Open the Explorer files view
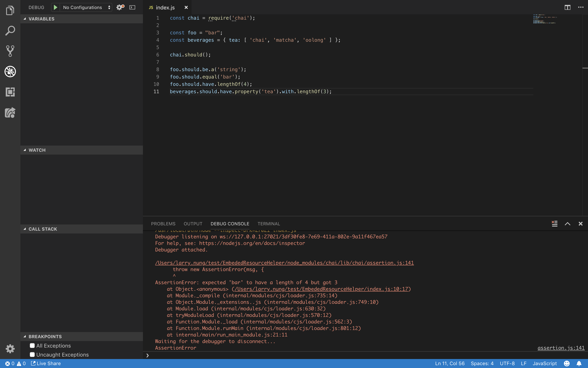 (10, 10)
